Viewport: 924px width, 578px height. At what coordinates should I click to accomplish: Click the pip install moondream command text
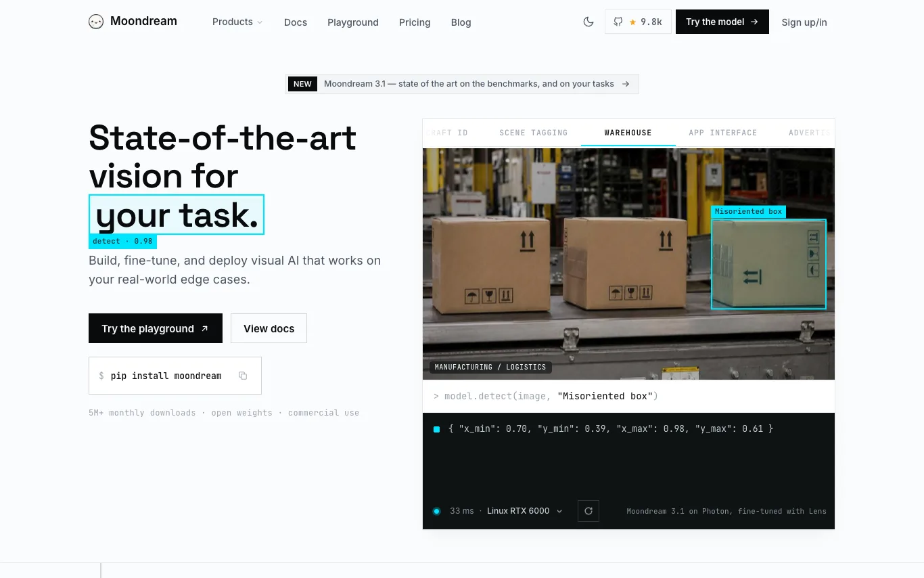pos(166,376)
